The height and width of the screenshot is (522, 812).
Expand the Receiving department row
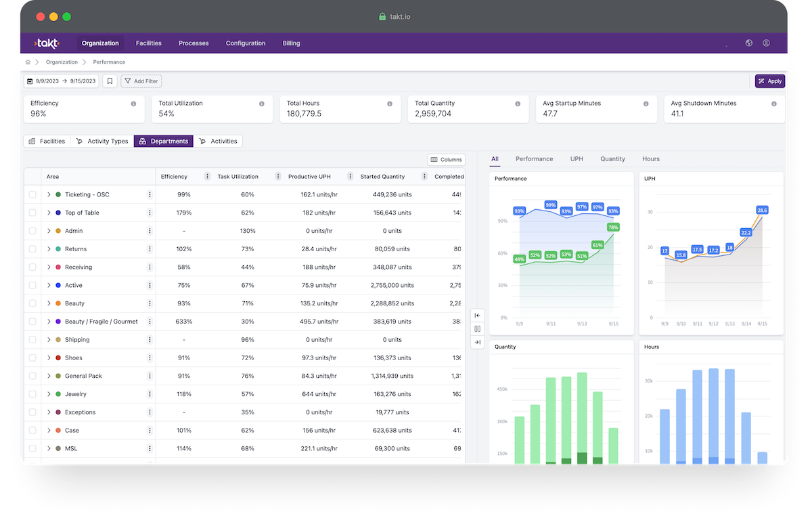(x=48, y=267)
